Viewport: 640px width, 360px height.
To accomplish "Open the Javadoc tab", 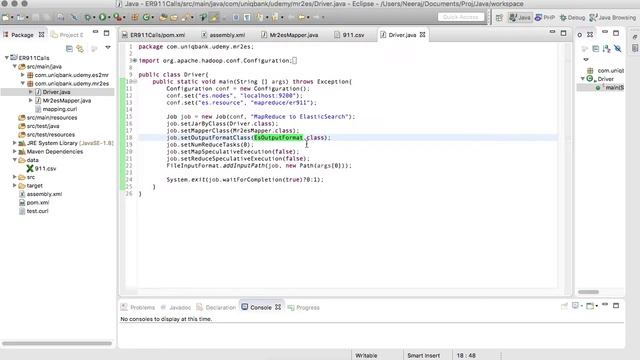I will (176, 307).
